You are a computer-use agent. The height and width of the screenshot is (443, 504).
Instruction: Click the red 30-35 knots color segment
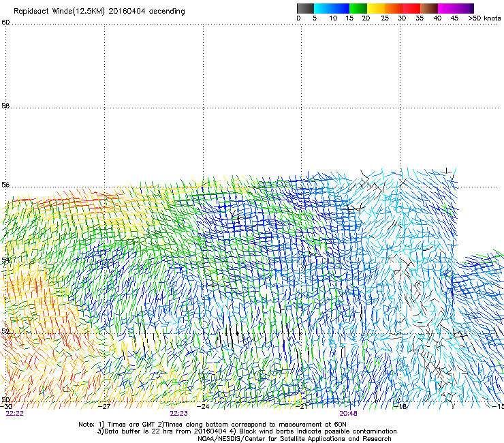(x=411, y=8)
